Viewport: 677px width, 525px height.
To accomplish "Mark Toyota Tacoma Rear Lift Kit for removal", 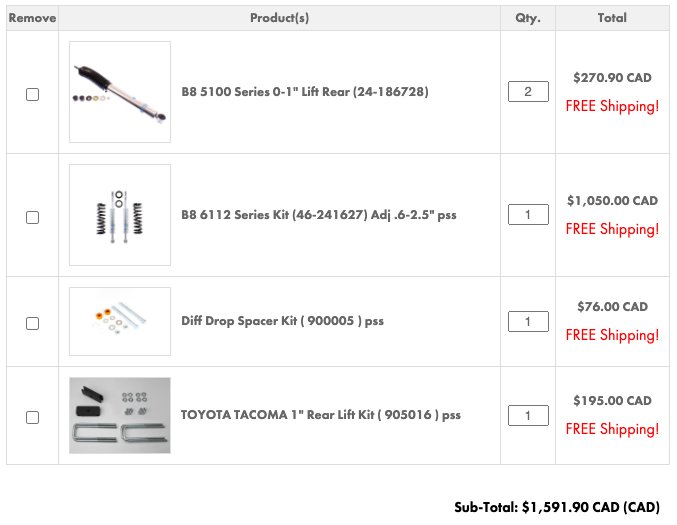I will [x=32, y=417].
